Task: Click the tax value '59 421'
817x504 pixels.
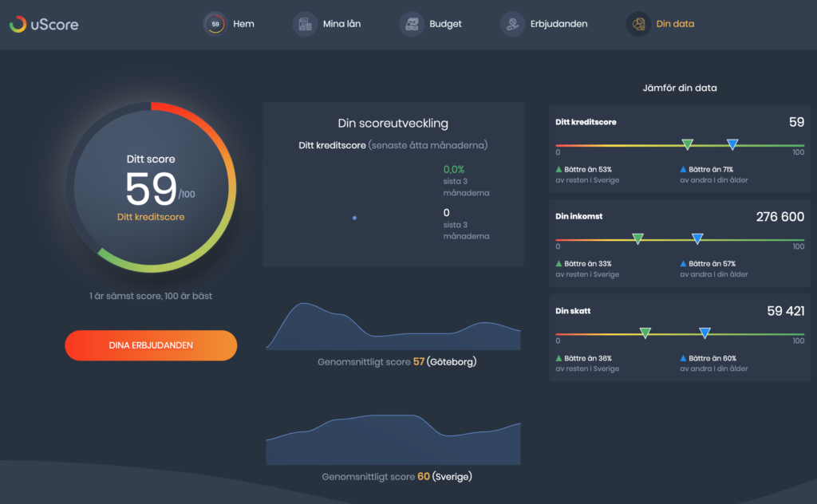Action: click(x=786, y=311)
